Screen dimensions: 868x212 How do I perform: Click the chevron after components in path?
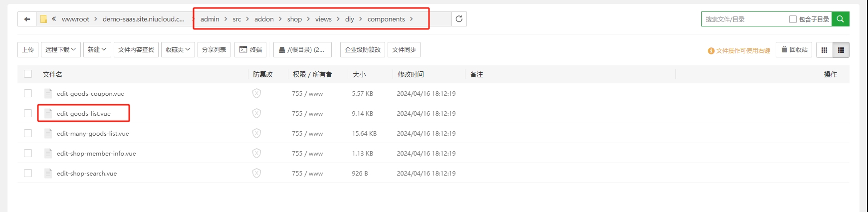tap(411, 19)
